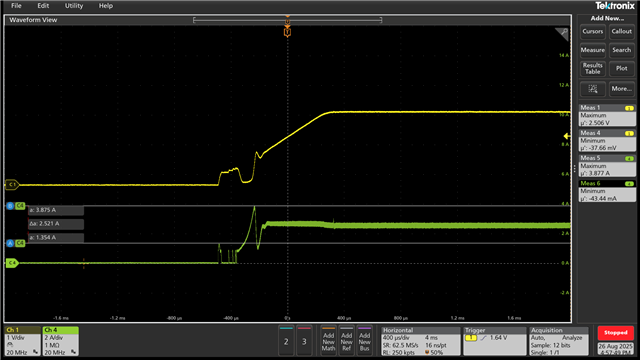Screen dimensions: 640x360
Task: Click the draw-a-box zoom icon
Action: click(593, 89)
